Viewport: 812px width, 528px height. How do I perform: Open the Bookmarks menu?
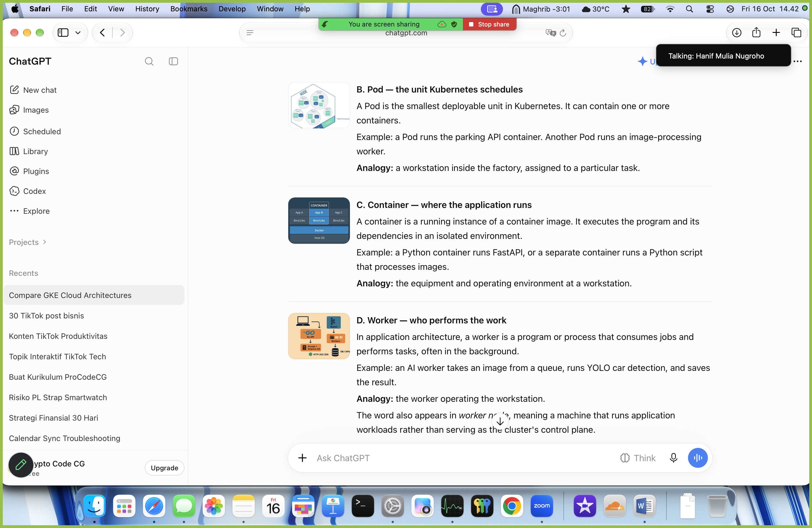[x=189, y=9]
